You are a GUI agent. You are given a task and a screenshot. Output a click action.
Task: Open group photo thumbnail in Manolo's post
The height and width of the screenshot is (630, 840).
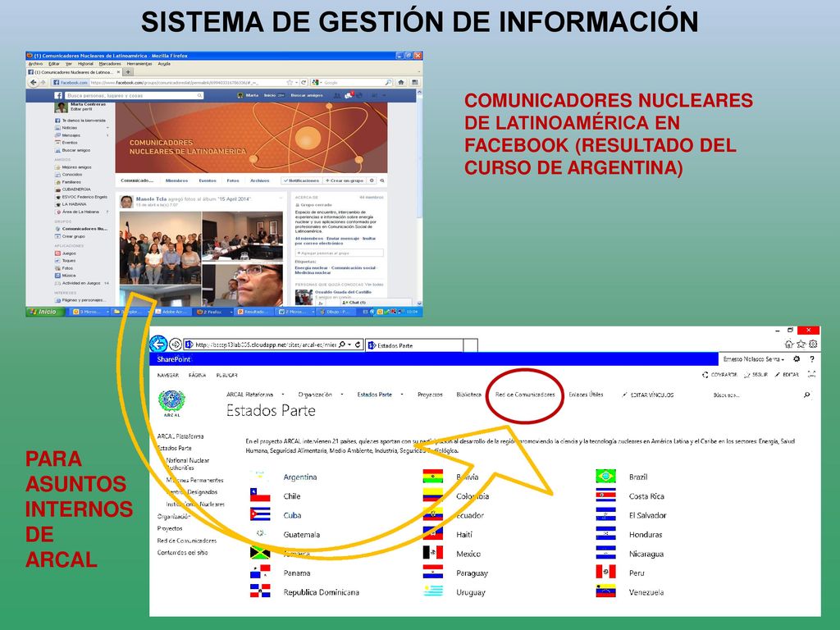160,248
